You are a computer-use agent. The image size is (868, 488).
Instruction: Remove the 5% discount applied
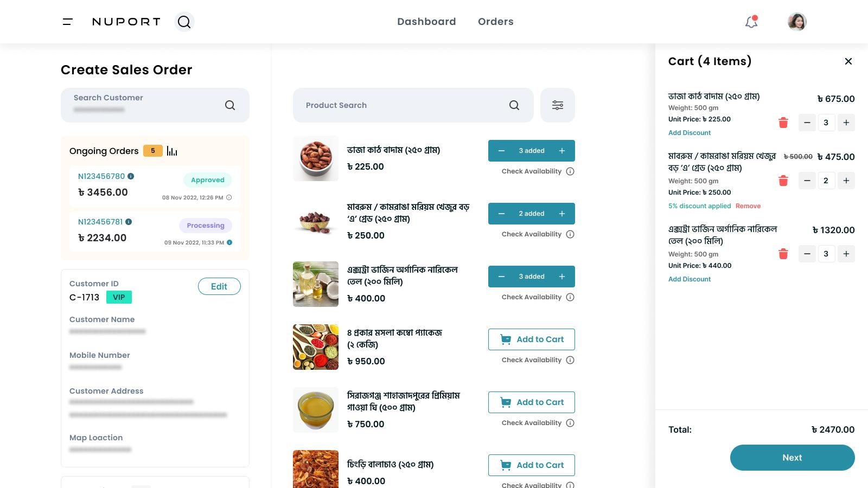tap(748, 206)
